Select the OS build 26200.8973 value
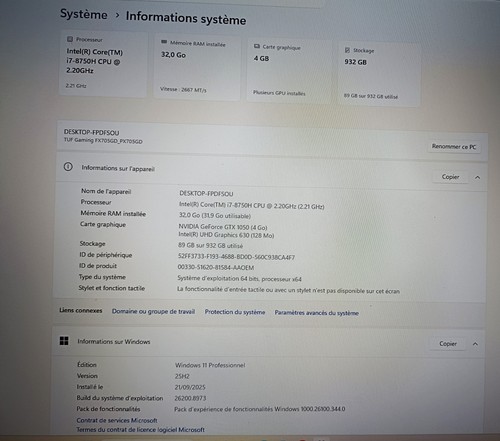Screen dimensions: 500x441 [x=190, y=398]
